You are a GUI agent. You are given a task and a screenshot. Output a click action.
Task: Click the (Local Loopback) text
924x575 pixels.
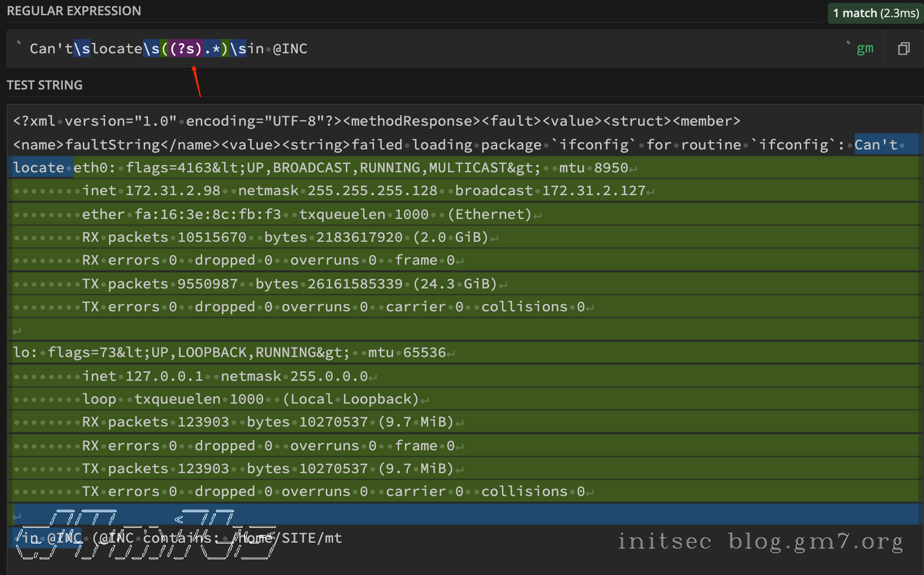click(x=350, y=399)
